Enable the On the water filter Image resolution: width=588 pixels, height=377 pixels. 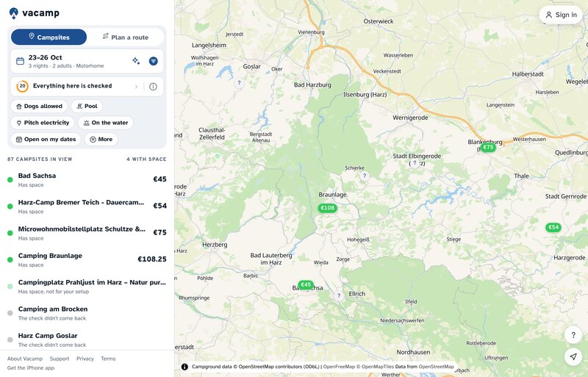(x=106, y=123)
